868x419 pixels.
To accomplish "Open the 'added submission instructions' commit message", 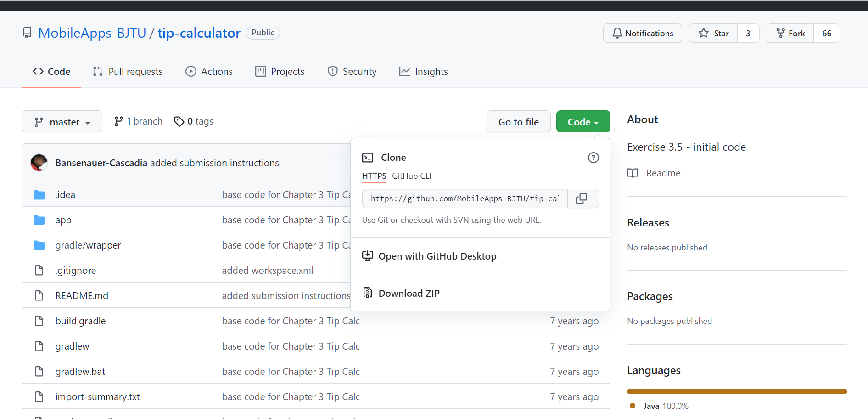I will [214, 163].
